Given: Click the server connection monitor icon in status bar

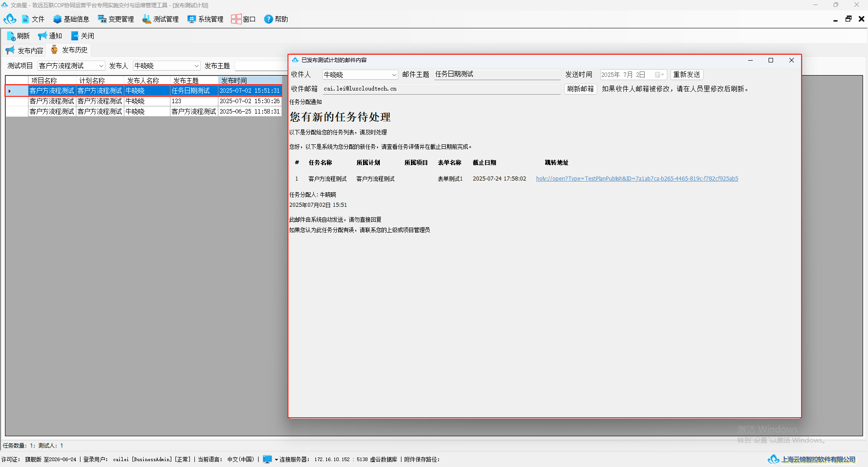Looking at the screenshot, I should tap(268, 459).
